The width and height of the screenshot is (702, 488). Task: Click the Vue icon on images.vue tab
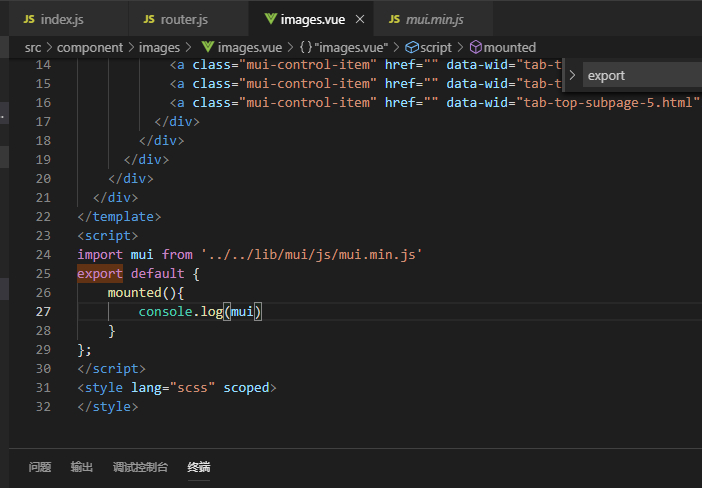click(270, 19)
